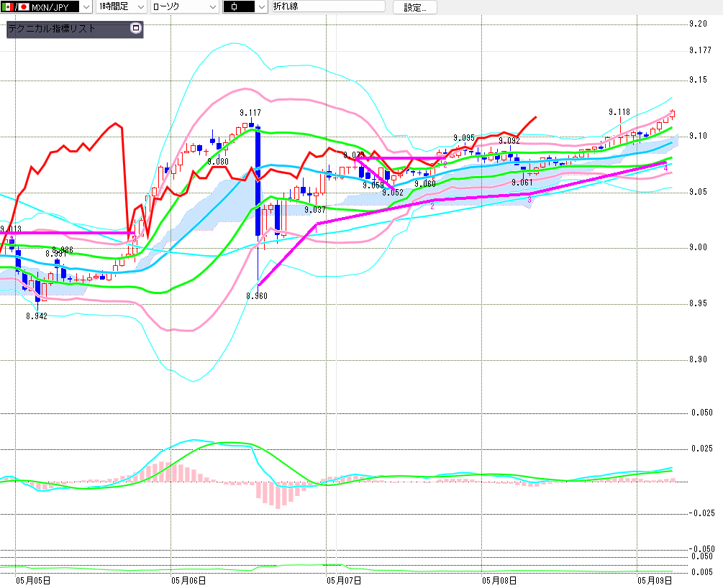Click the 05月09日 date label
Screen dimensions: 723x588
coord(655,581)
